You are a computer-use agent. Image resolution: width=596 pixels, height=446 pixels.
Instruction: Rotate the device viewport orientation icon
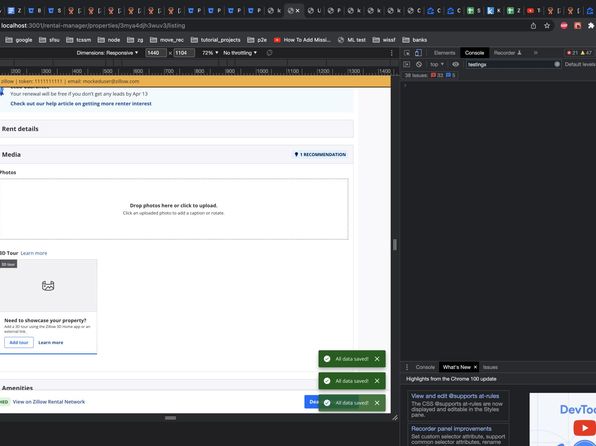[269, 53]
